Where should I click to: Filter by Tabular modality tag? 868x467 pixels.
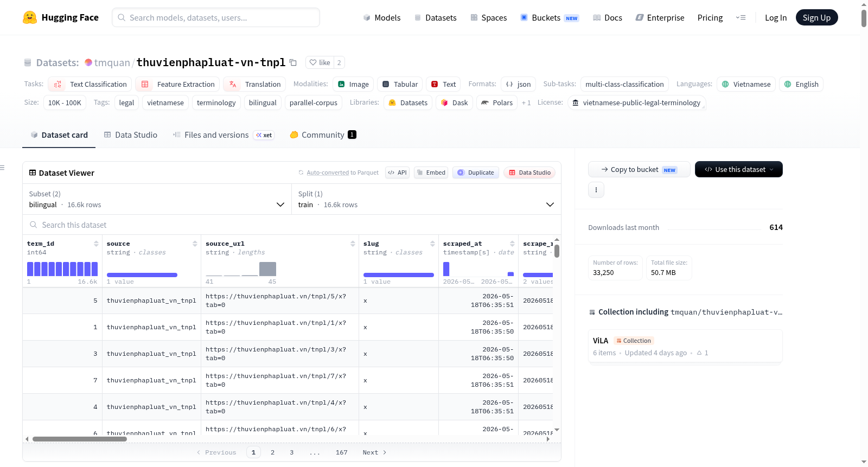tap(400, 84)
